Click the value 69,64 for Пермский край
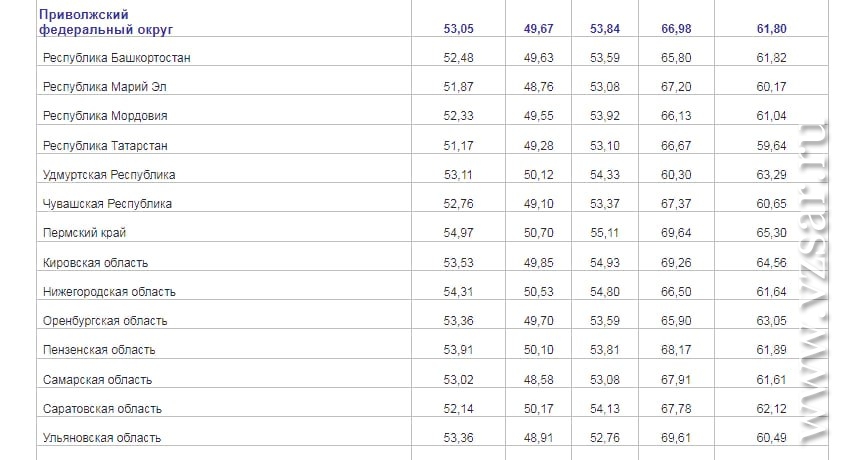 (676, 233)
